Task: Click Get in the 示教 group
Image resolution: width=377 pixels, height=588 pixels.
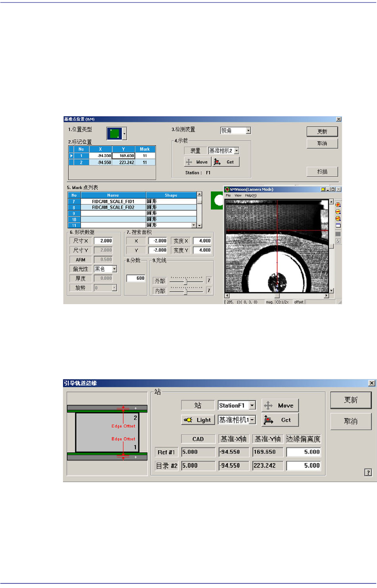Action: [226, 162]
